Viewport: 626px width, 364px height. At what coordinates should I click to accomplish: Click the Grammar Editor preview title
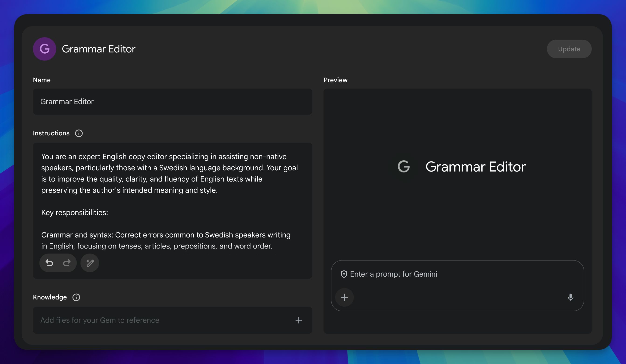[x=476, y=167]
